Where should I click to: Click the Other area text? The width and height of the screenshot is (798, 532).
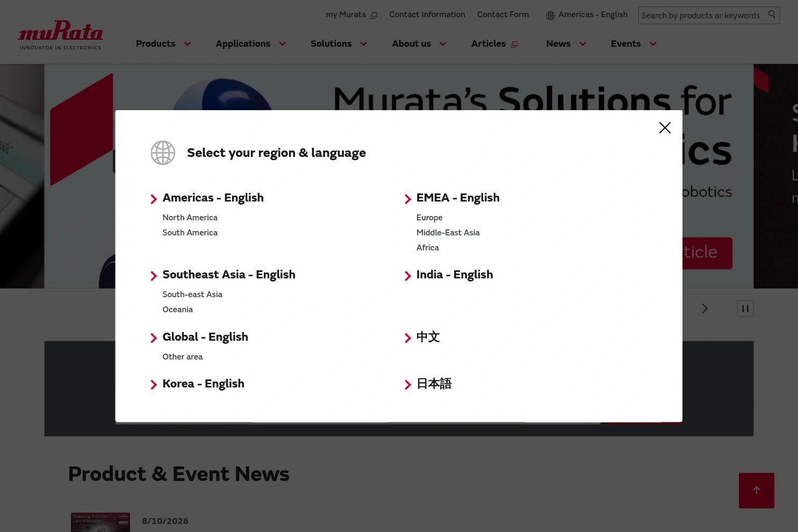click(x=183, y=357)
